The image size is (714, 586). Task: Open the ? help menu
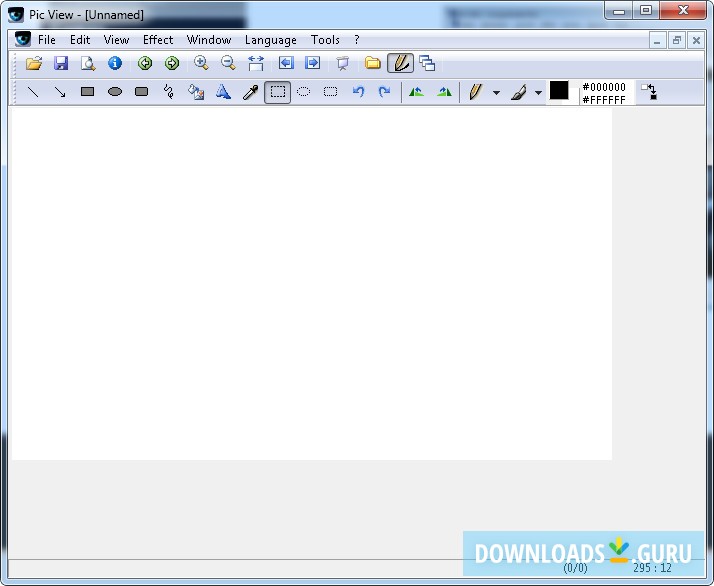[357, 40]
